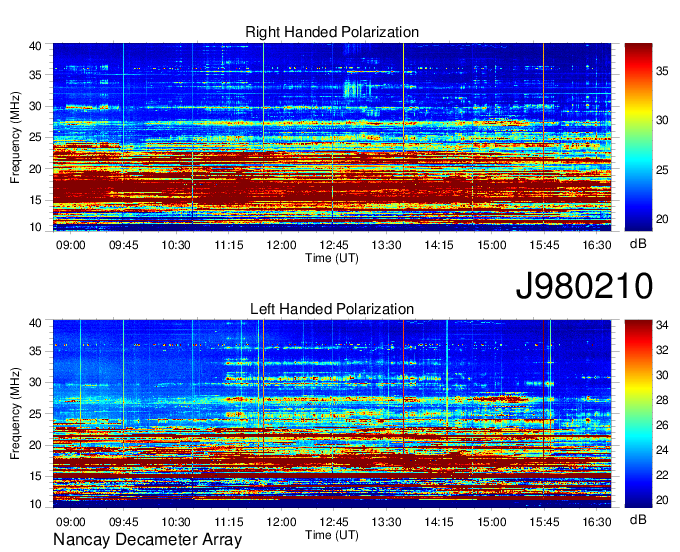Click "Time (UT)" label under Right Handed plot
Screen dimensions: 680x552
click(332, 258)
